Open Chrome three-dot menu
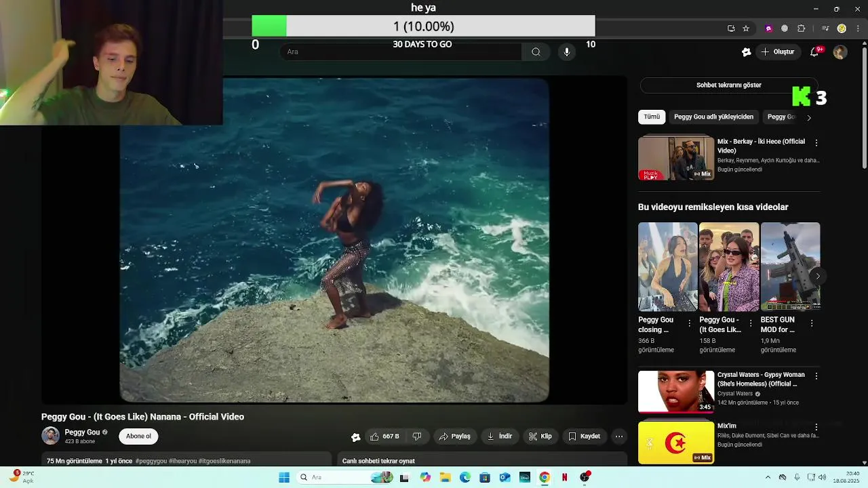Viewport: 868px width, 488px height. pos(859,28)
